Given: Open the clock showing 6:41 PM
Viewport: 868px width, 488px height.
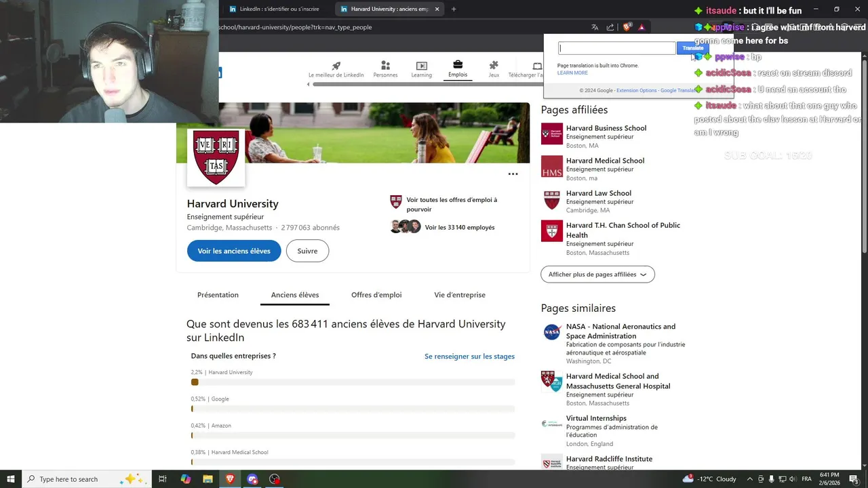Looking at the screenshot, I should click(830, 479).
